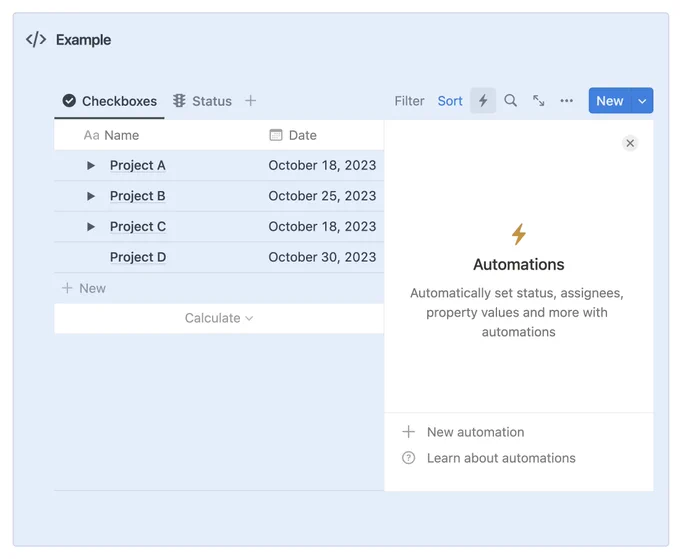Open the Sort options

pos(450,101)
